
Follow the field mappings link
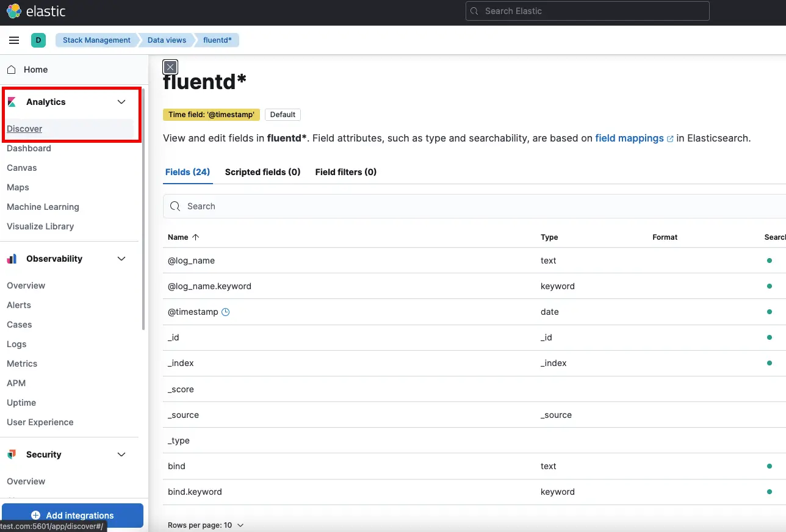[629, 138]
